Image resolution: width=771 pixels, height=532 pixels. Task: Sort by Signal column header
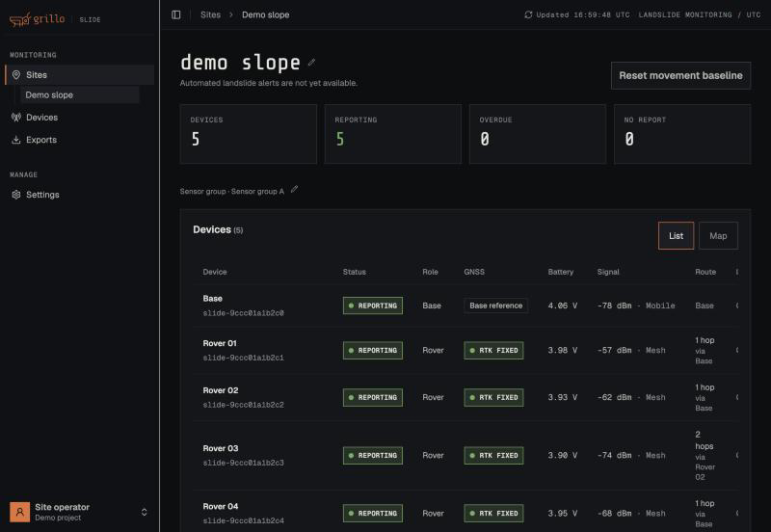[608, 272]
